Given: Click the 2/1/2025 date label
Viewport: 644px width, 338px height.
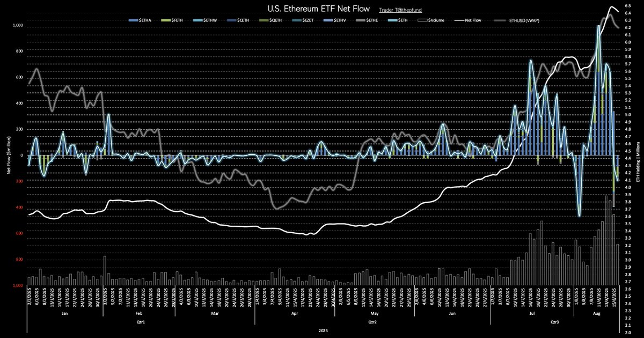Looking at the screenshot, I should click(29, 297).
